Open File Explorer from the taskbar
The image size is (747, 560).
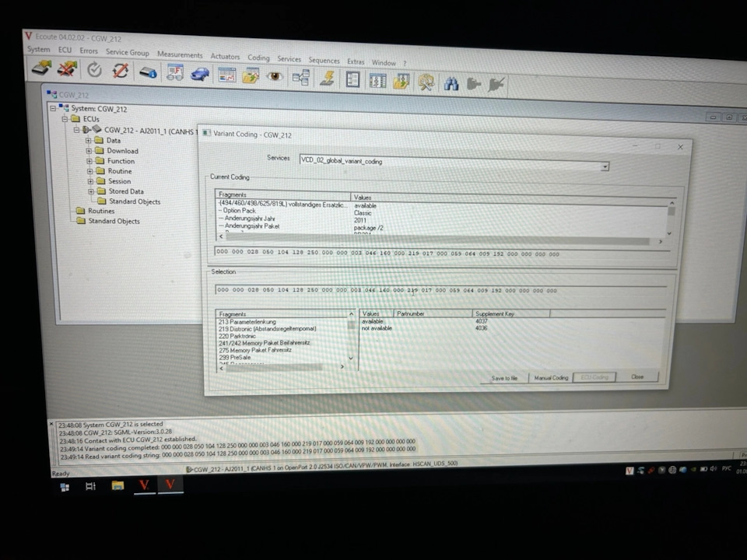click(x=117, y=485)
